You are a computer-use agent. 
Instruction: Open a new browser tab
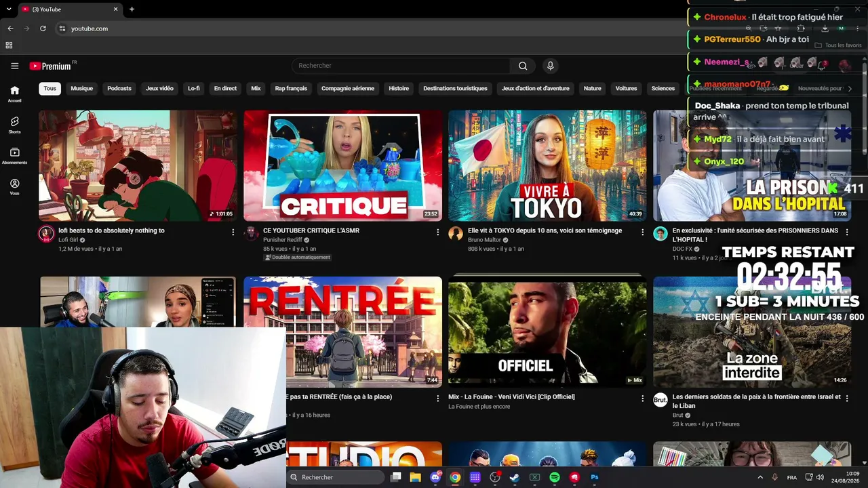coord(132,9)
